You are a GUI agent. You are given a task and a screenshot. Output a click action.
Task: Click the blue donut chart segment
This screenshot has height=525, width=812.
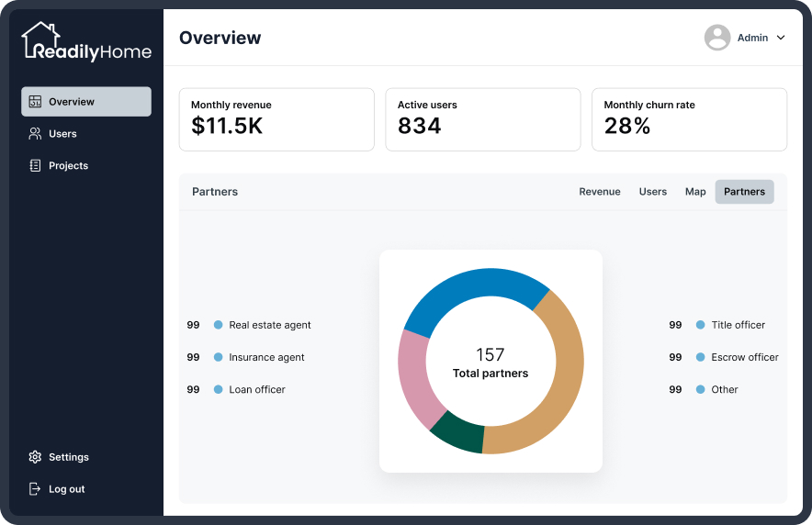point(474,288)
